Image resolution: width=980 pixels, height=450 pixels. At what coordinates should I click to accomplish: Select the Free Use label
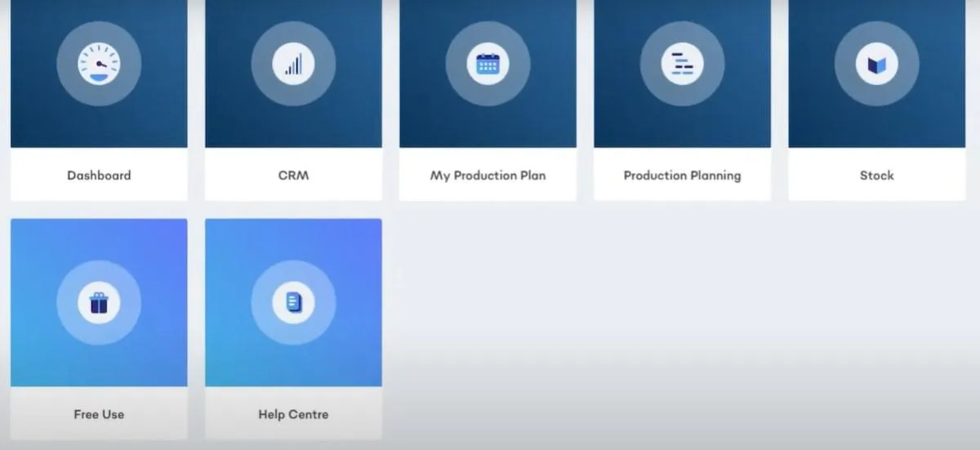[x=99, y=414]
